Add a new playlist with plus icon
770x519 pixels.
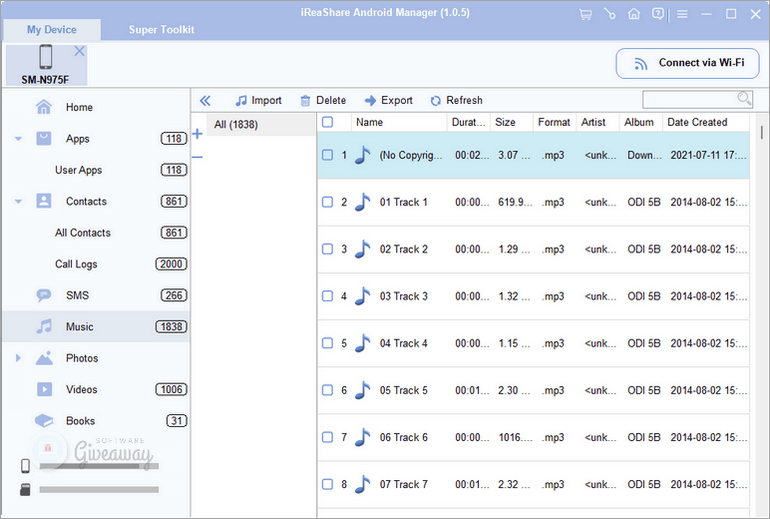point(197,134)
